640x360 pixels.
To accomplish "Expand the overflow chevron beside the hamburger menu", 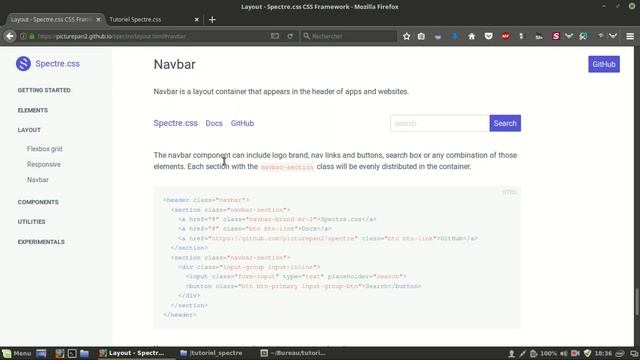I will pos(613,36).
